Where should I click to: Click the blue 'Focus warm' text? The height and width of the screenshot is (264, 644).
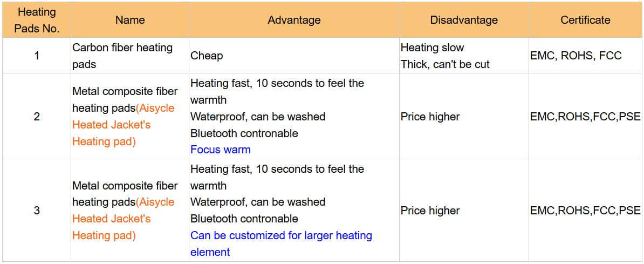[x=221, y=150]
